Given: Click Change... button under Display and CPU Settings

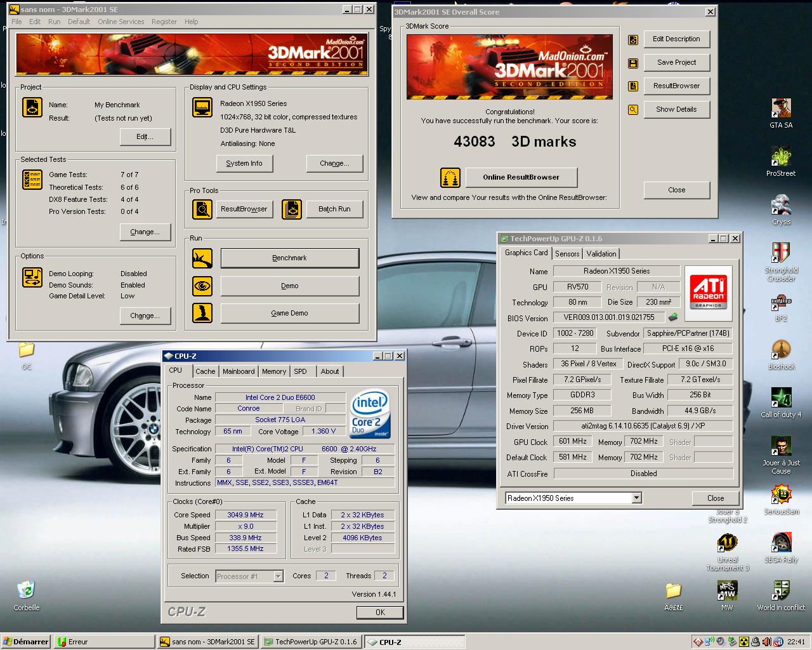Looking at the screenshot, I should tap(334, 164).
